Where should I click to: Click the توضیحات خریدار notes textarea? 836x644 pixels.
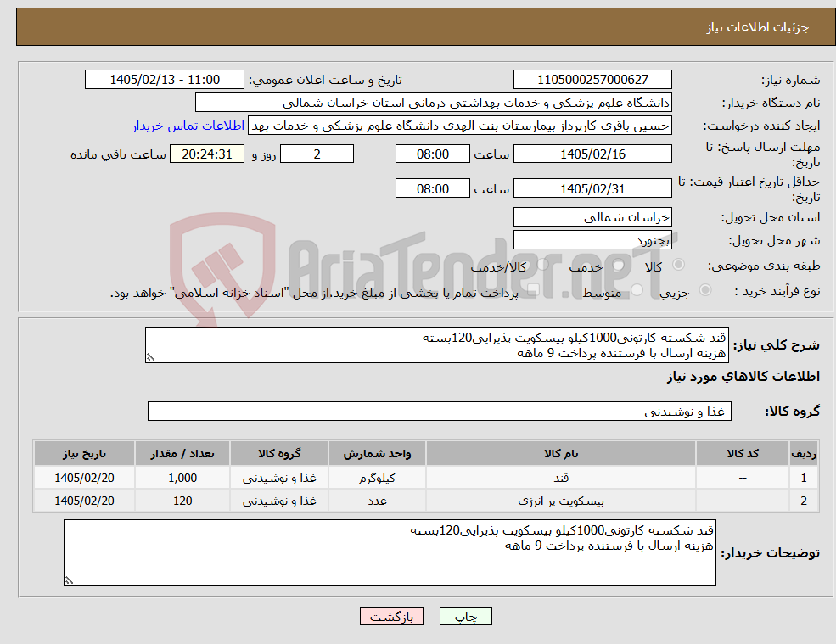click(390, 553)
